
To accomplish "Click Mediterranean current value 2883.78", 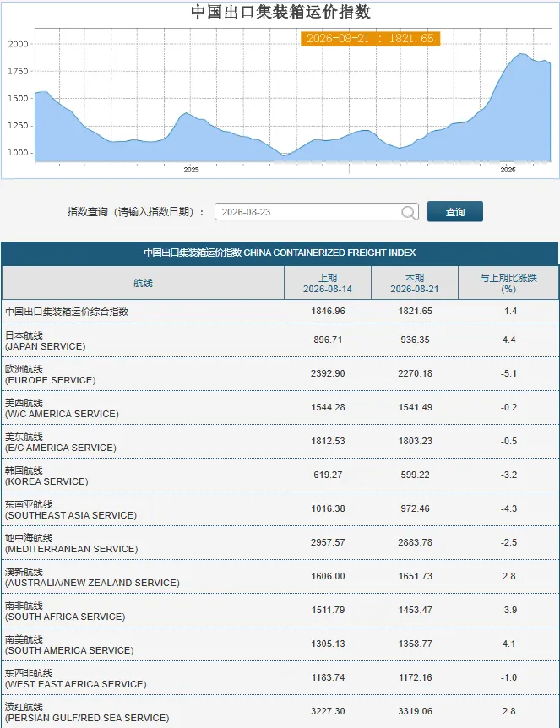I will point(415,543).
